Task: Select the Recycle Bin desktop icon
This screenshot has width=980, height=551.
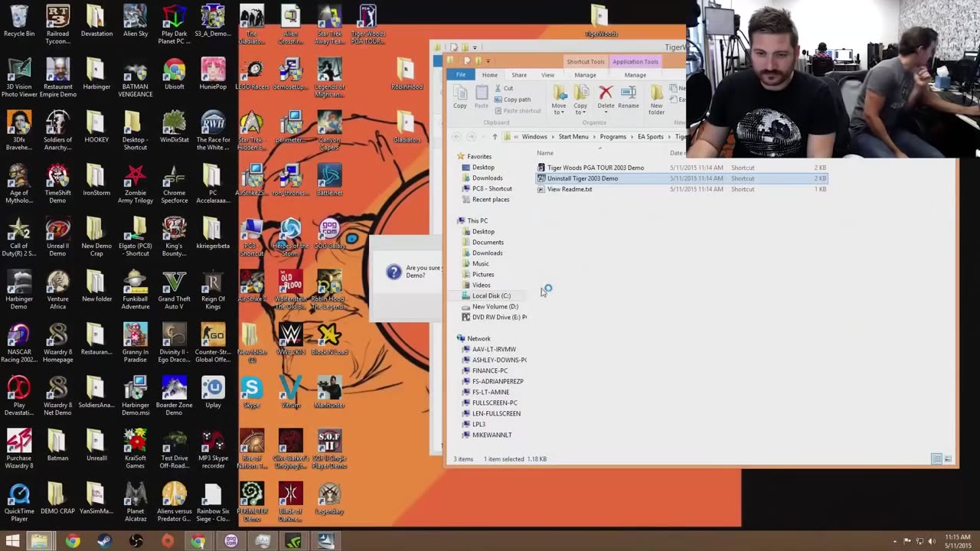Action: (x=19, y=21)
